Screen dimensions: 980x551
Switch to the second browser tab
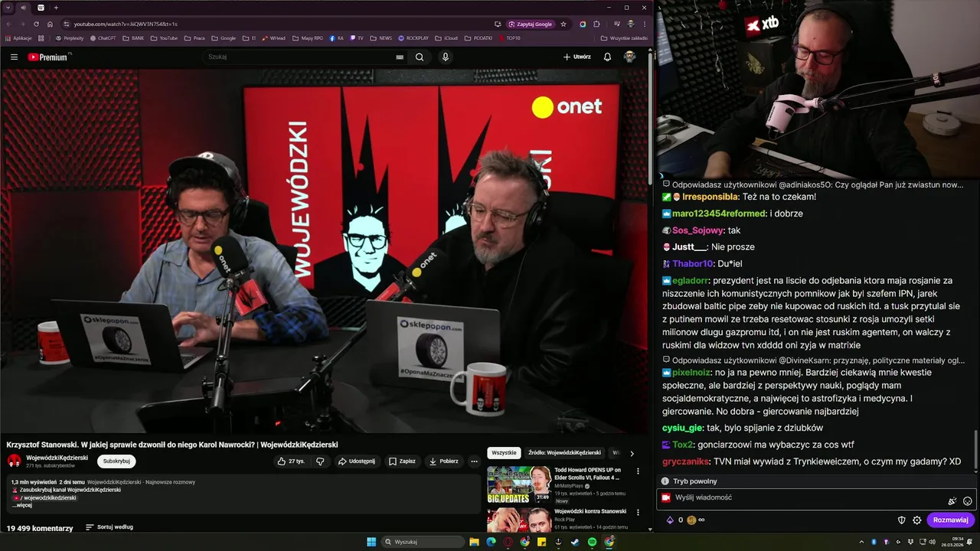pos(41,8)
